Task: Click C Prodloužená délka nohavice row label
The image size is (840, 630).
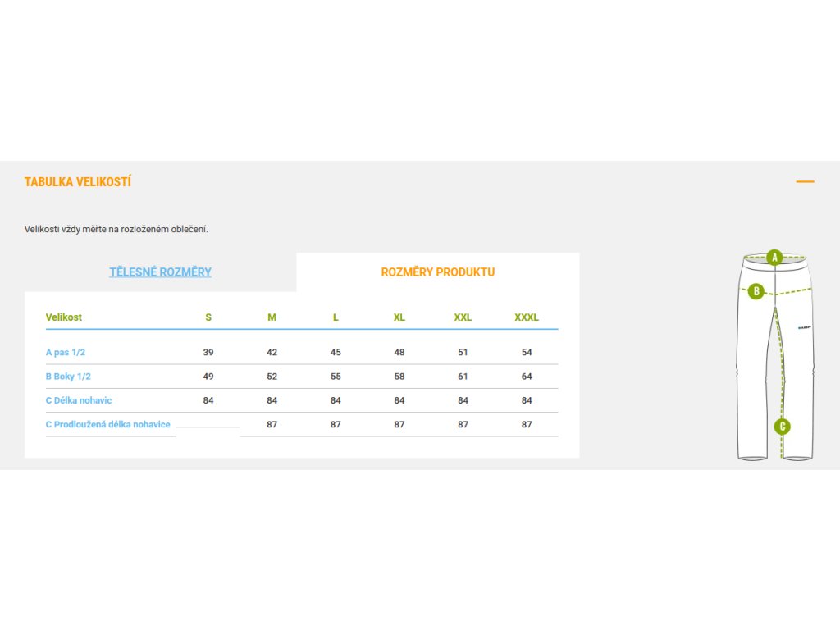Action: coord(107,424)
